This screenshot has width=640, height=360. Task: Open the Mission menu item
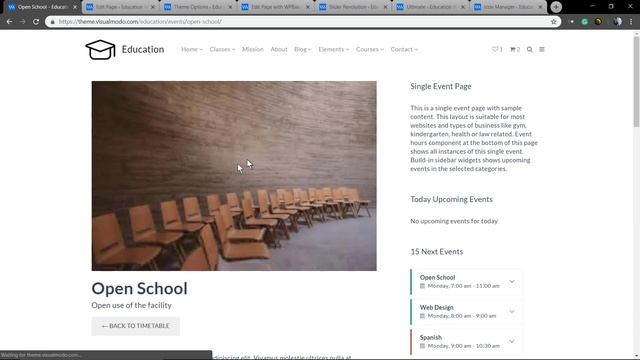253,49
